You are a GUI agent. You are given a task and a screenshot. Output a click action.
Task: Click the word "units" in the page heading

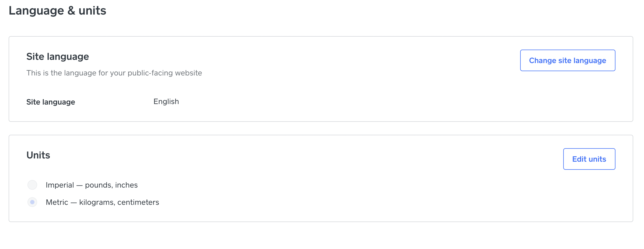92,11
